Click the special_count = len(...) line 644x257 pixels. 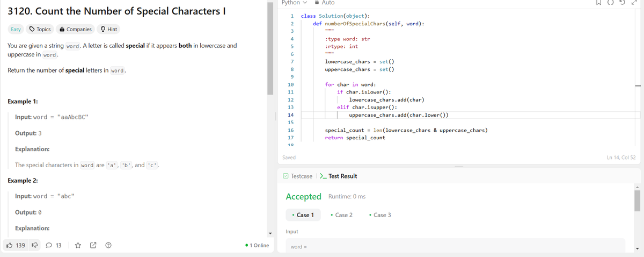click(x=406, y=130)
